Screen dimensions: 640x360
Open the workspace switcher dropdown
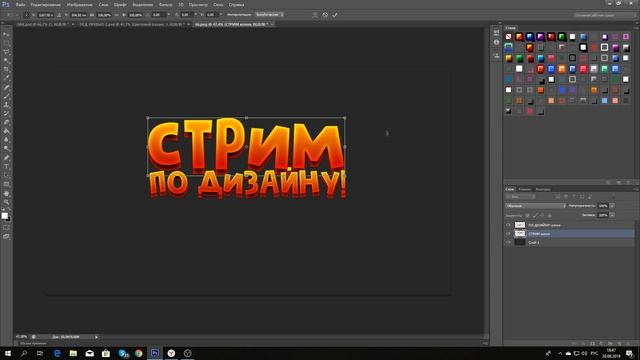[605, 15]
